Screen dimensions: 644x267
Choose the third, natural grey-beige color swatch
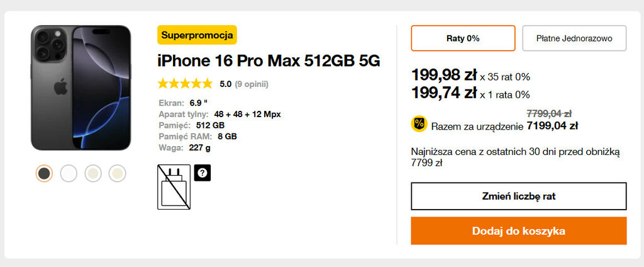pos(93,173)
